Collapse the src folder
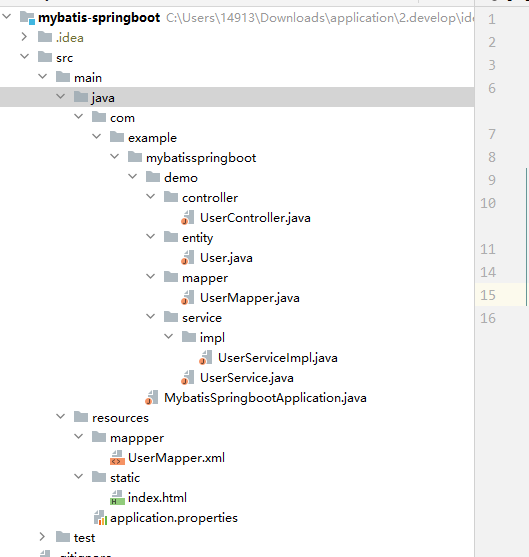The height and width of the screenshot is (557, 529). coord(25,56)
